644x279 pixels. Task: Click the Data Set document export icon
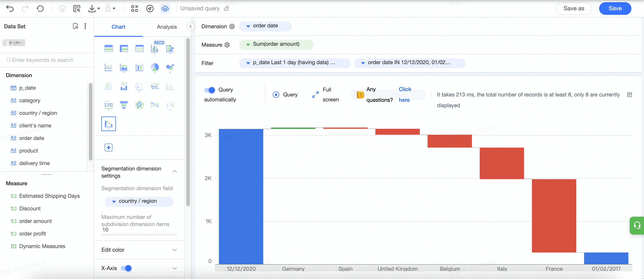75,26
